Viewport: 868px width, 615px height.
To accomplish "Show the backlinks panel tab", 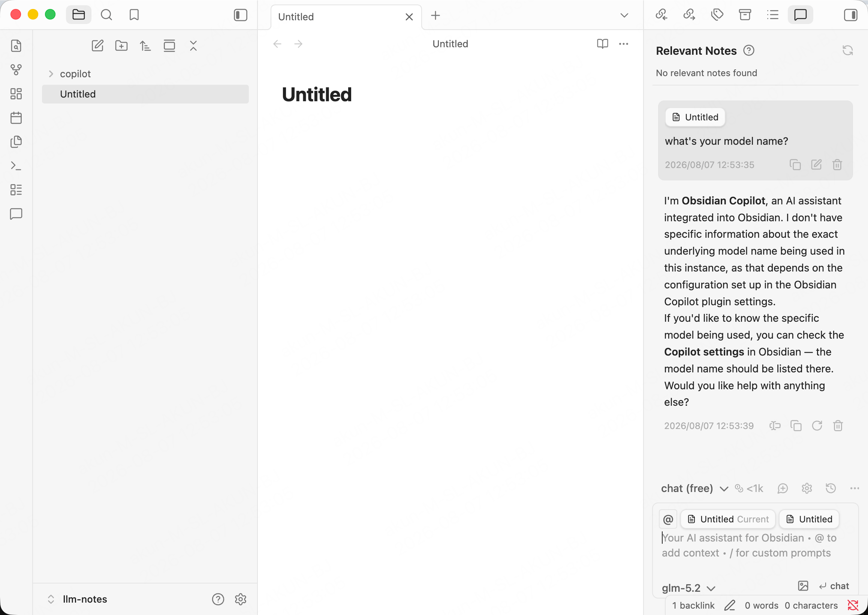I will tap(661, 15).
